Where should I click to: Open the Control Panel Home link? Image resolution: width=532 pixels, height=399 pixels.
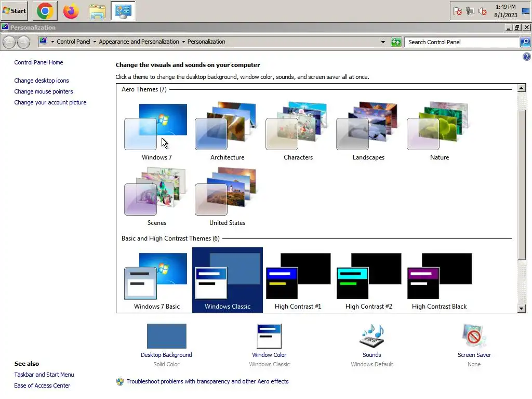tap(38, 62)
